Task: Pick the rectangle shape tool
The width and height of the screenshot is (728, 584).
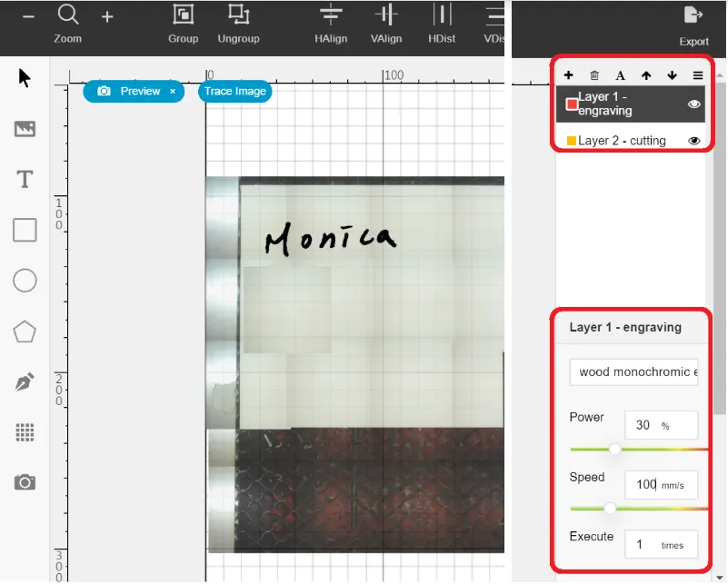Action: coord(25,230)
